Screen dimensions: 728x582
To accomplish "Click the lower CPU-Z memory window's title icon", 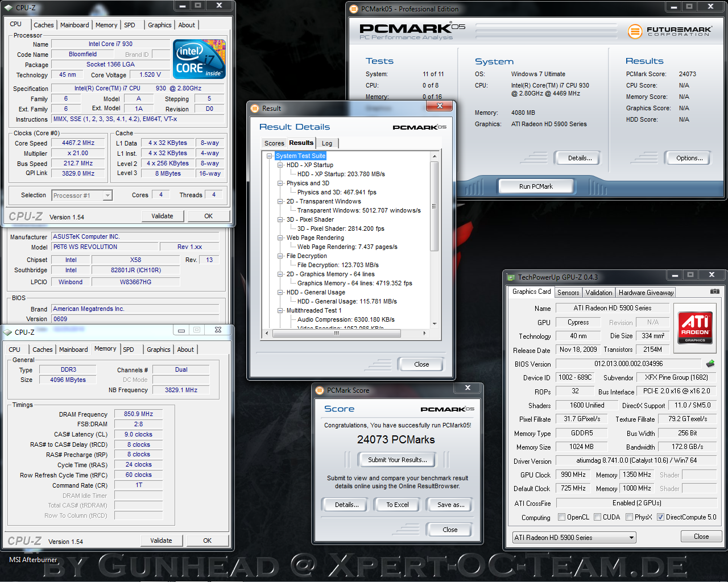I will (8, 332).
